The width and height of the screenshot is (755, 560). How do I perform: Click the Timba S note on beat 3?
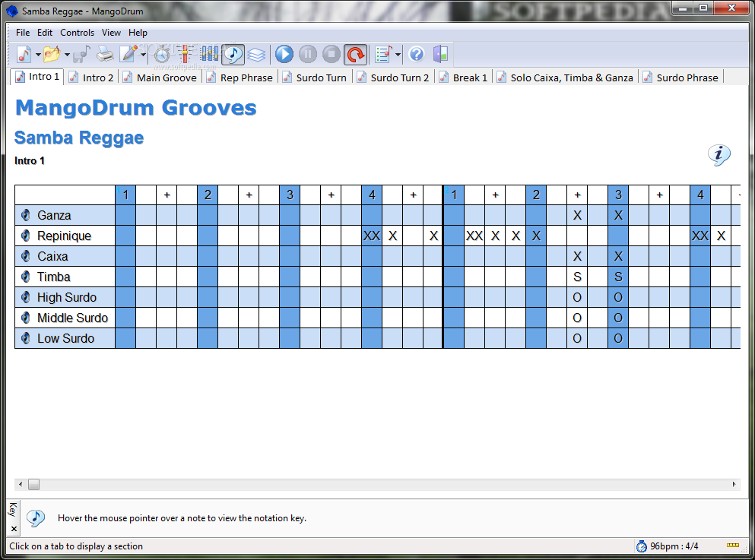pyautogui.click(x=618, y=277)
